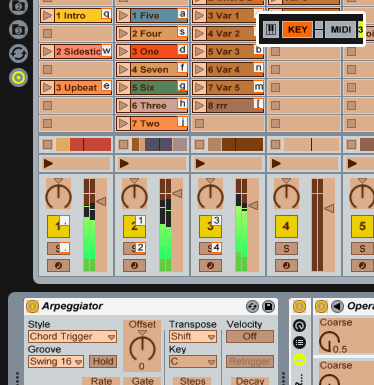This screenshot has height=385, width=374.
Task: Show the rack devices yellow icon
Action: tap(299, 359)
